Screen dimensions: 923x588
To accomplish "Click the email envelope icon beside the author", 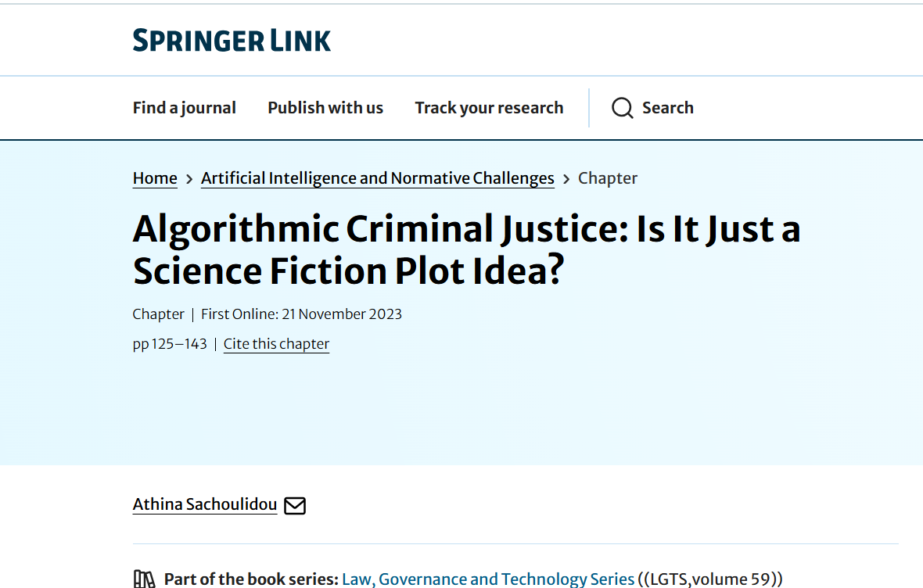I will (295, 506).
